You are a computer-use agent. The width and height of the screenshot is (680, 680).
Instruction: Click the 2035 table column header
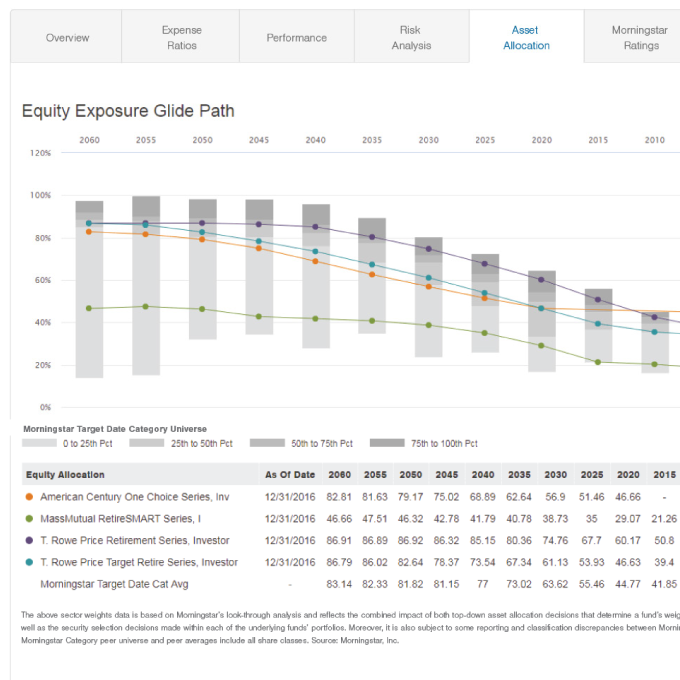pos(520,474)
